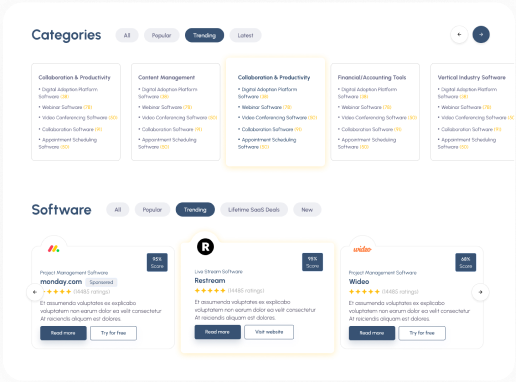Click the software carousel left arrow

35,292
